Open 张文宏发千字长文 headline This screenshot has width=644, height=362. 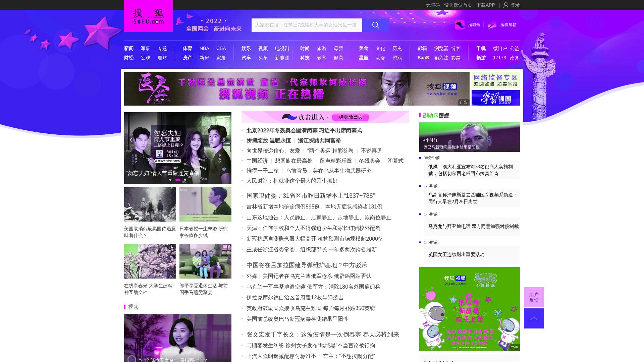323,335
